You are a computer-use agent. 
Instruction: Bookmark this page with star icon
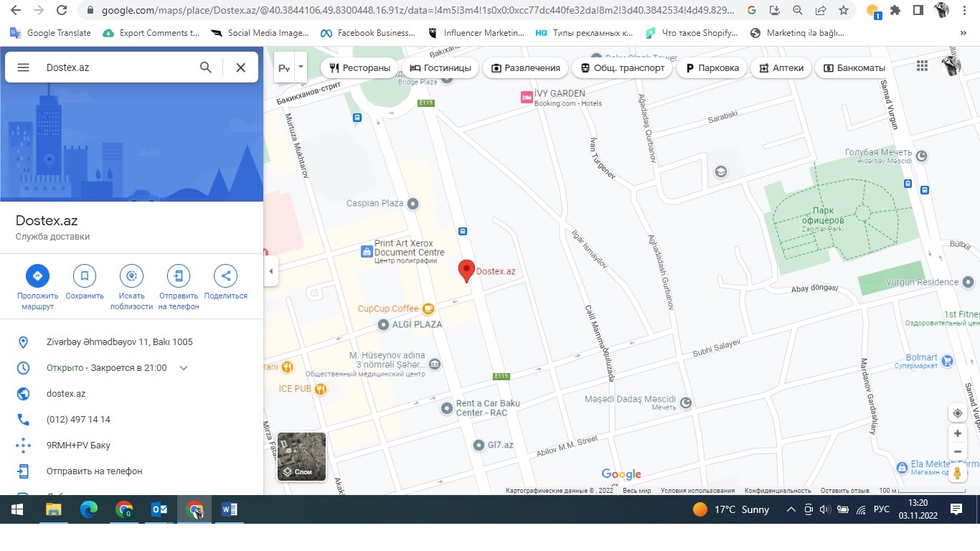coord(844,11)
